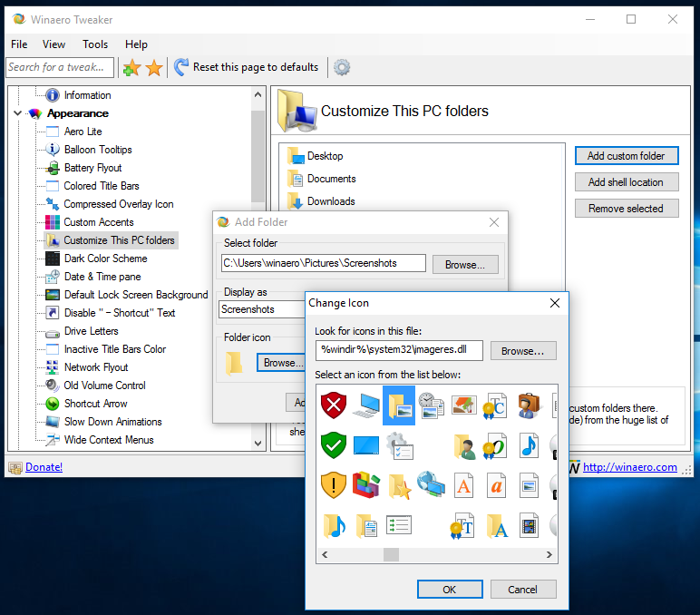This screenshot has height=615, width=700.
Task: Select the film strip document icon
Action: (x=529, y=526)
